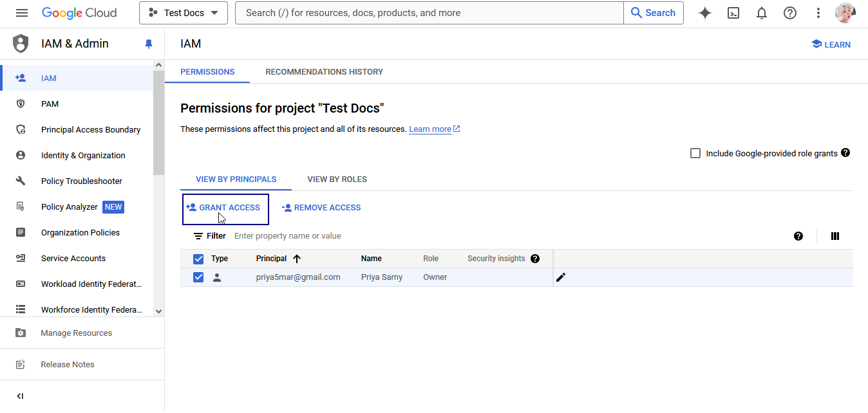868x413 pixels.
Task: Switch to RECOMMENDATIONS HISTORY tab
Action: 324,72
